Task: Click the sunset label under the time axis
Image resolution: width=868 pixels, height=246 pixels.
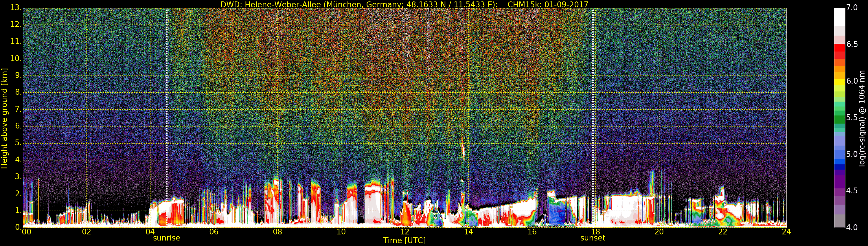Action: pos(593,238)
